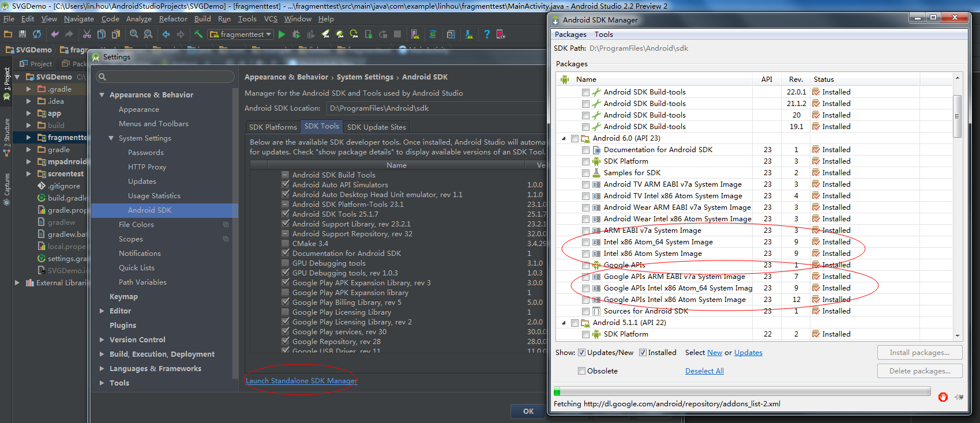Image resolution: width=980 pixels, height=423 pixels.
Task: Toggle the Updates/New checkbox in SDK Manager
Action: pyautogui.click(x=581, y=353)
